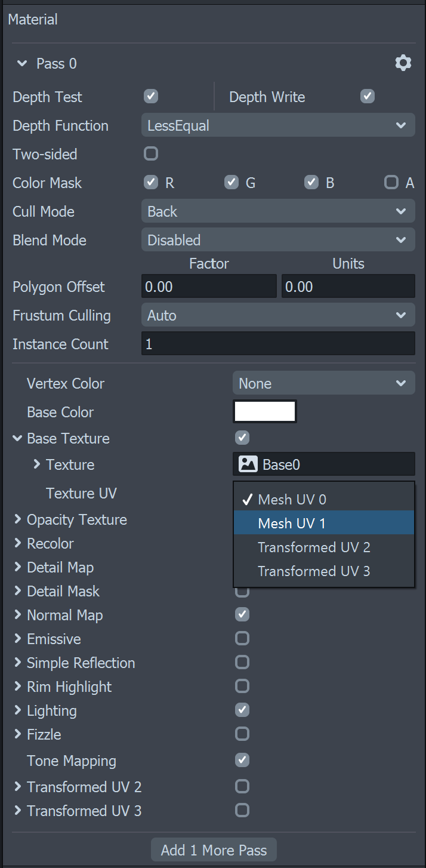The height and width of the screenshot is (868, 426).
Task: Collapse the Pass 0 section chevron
Action: (22, 63)
